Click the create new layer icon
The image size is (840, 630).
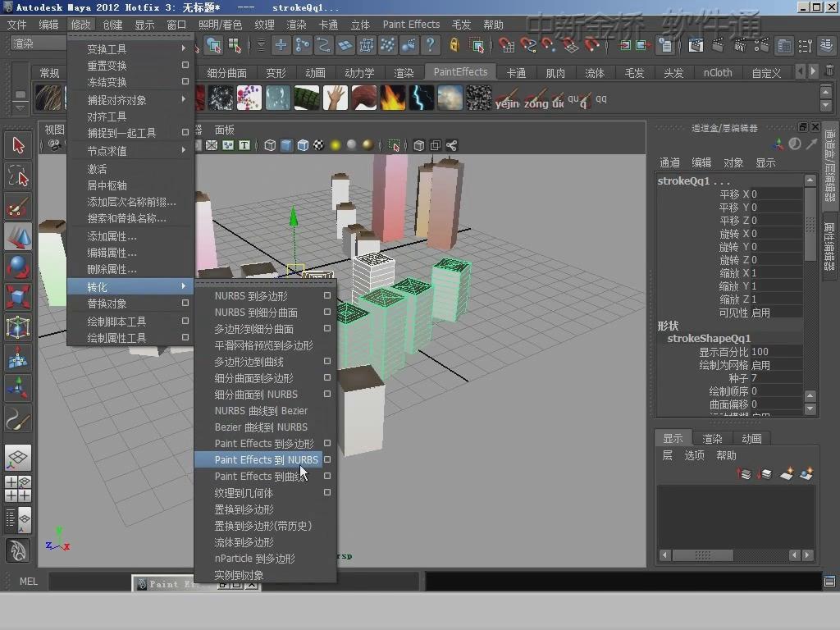(787, 473)
